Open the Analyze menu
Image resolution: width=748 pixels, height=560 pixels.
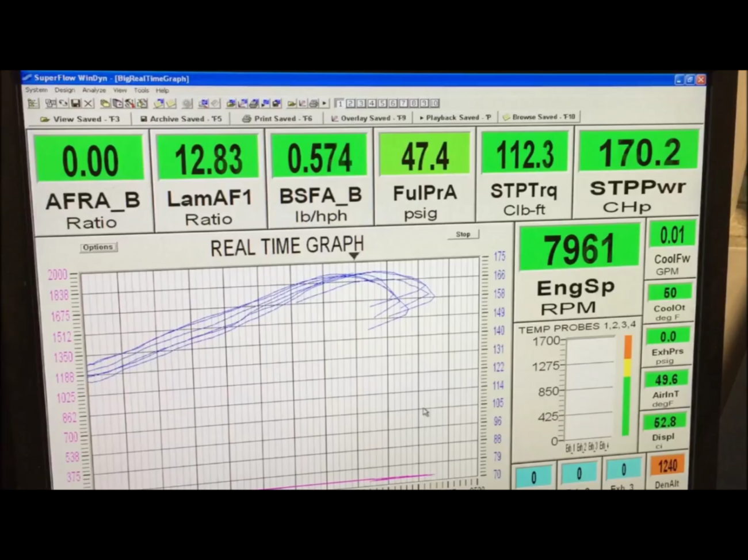pos(94,90)
